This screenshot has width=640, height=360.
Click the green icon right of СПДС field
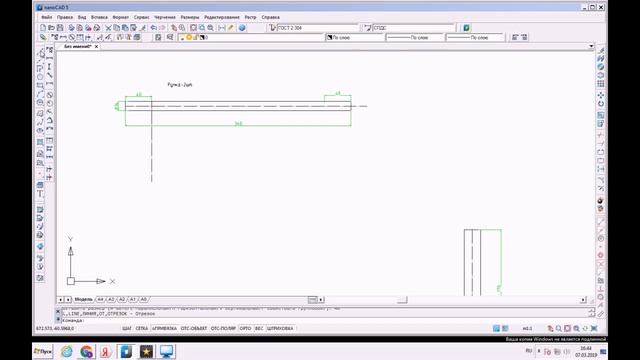coord(466,28)
